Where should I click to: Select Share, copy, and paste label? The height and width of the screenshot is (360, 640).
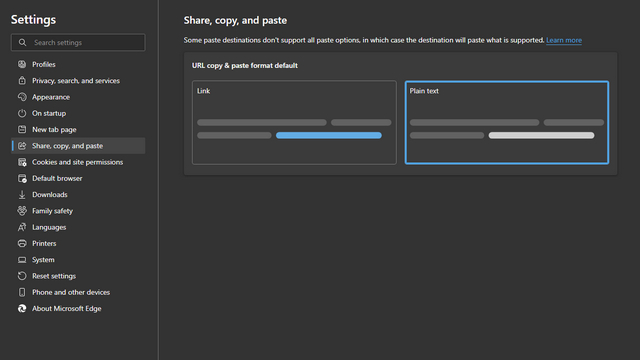67,146
